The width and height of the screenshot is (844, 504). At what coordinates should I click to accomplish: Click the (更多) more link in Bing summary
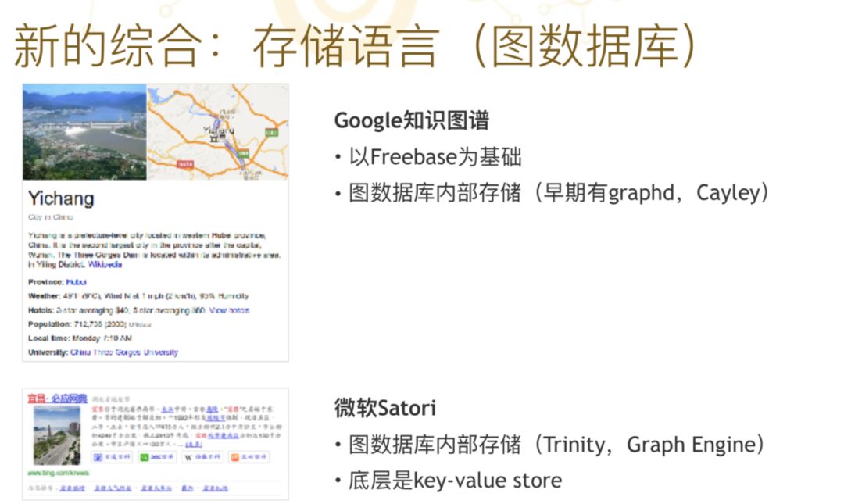pyautogui.click(x=194, y=445)
